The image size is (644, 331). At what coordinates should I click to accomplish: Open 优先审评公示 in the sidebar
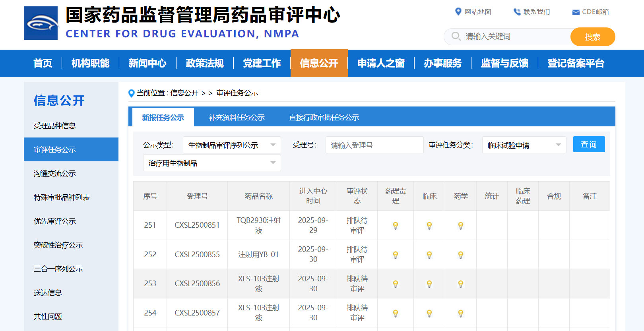[55, 221]
